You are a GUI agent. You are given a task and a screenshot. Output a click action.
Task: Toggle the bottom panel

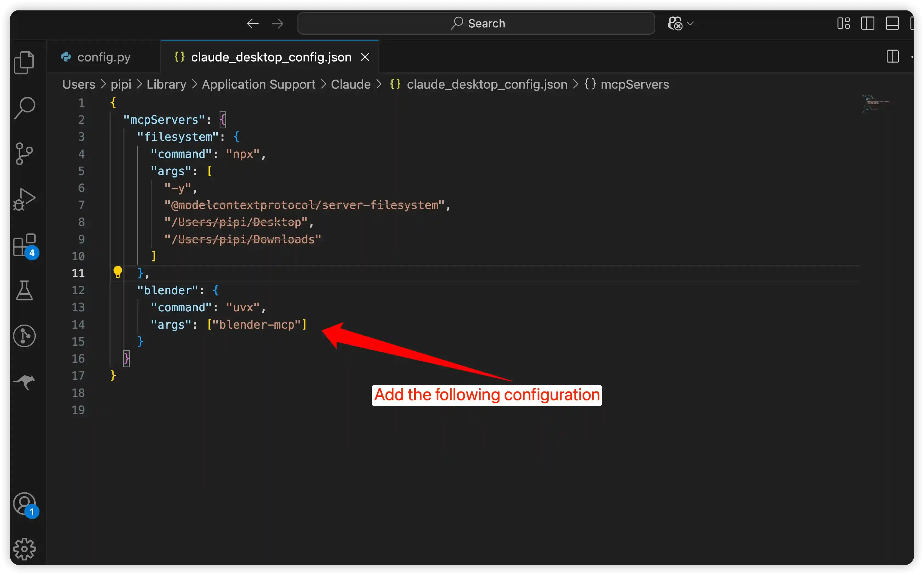tap(892, 24)
